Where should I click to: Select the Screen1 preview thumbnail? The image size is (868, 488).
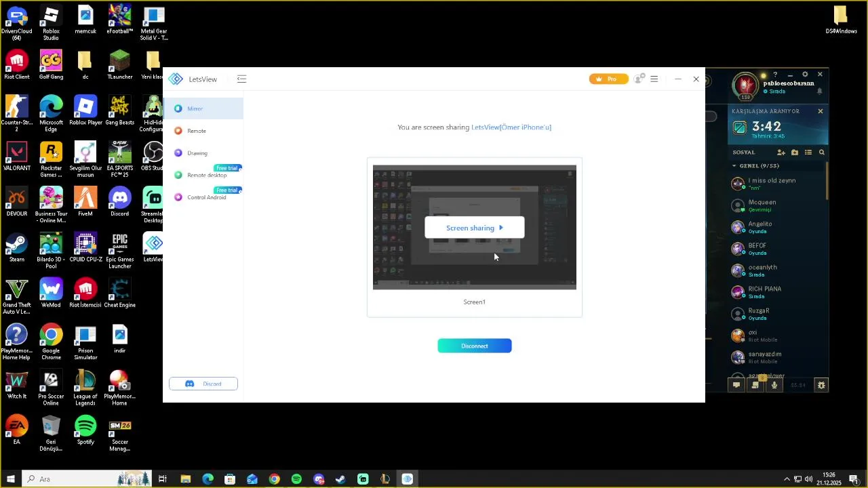pyautogui.click(x=475, y=227)
